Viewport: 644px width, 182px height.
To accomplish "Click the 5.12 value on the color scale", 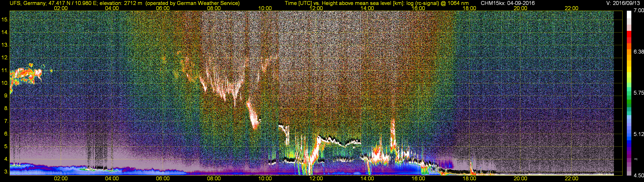I will point(638,134).
